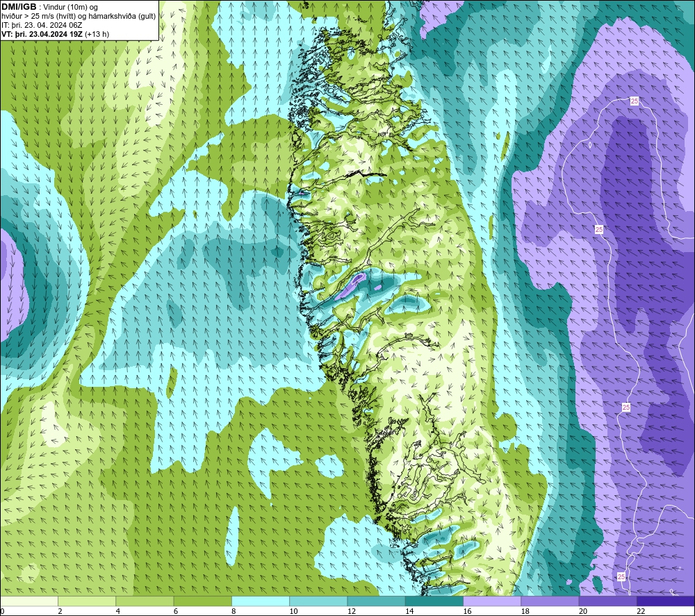Select the light green 2–4 m/s legend swatch

pyautogui.click(x=87, y=601)
